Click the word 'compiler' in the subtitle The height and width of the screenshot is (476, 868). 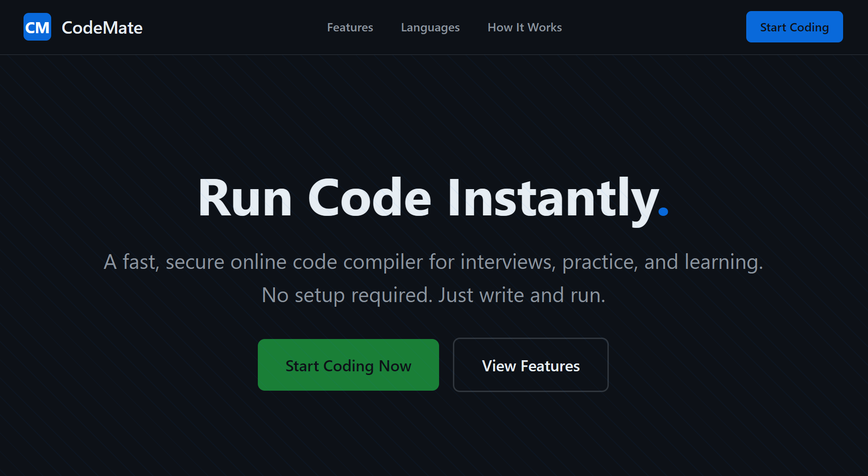click(383, 262)
